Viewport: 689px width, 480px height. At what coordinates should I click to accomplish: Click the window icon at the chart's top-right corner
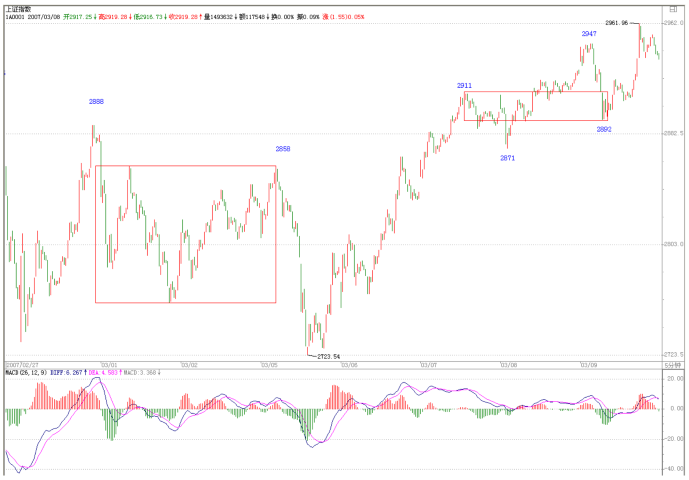tap(673, 8)
